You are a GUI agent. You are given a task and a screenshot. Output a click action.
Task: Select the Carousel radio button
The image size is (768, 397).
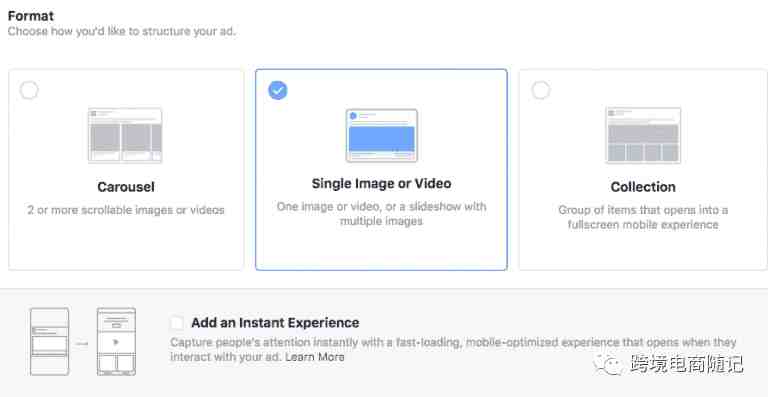(29, 90)
